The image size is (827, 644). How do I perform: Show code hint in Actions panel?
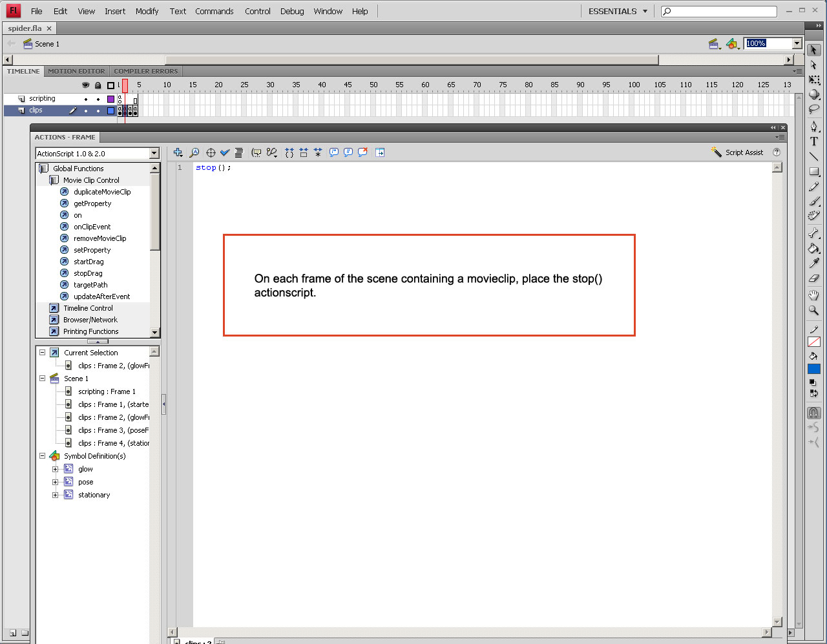point(256,152)
